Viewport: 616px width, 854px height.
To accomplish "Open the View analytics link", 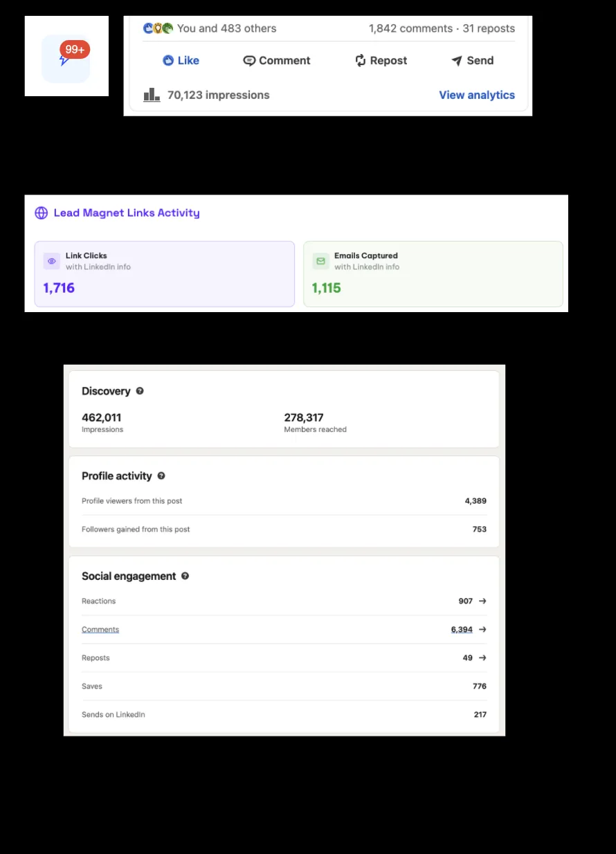I will point(477,95).
